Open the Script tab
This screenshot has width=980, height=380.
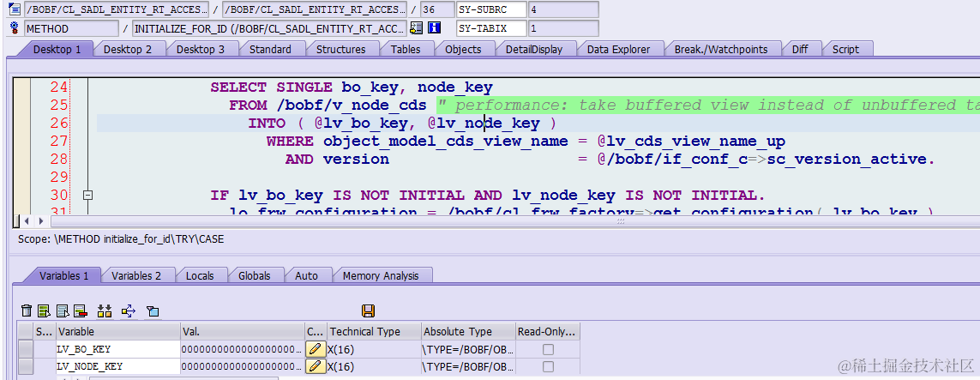(x=845, y=50)
